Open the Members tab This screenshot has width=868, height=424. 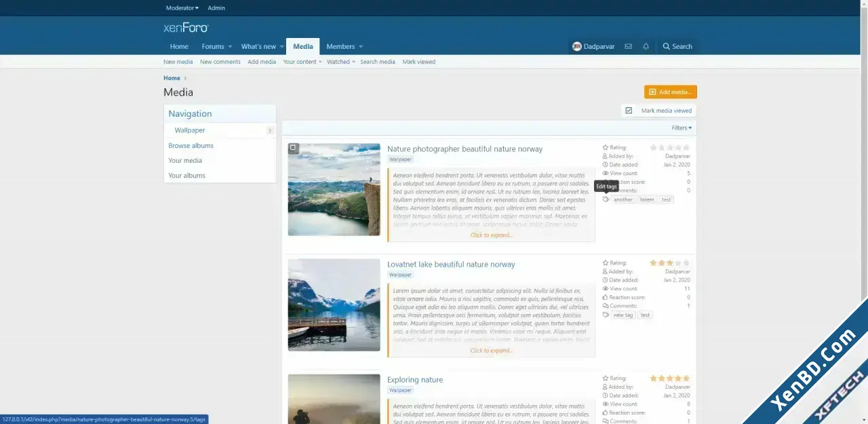point(340,47)
